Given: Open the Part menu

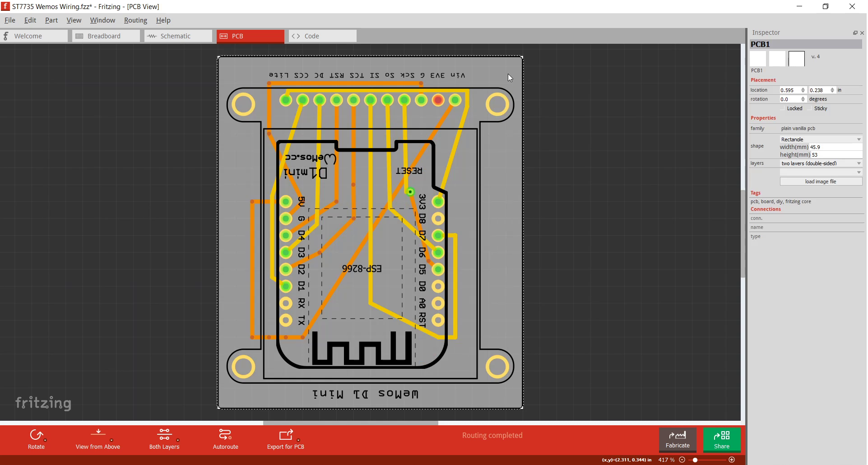Looking at the screenshot, I should coord(51,20).
